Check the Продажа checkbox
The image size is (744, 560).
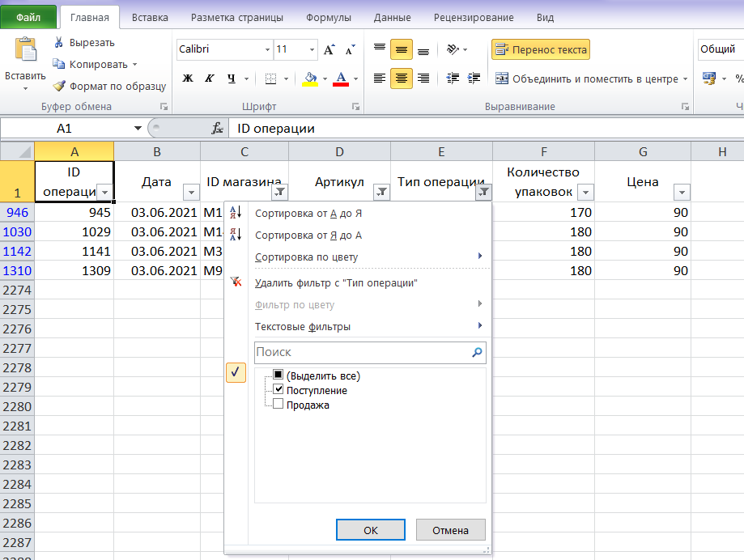tap(278, 404)
